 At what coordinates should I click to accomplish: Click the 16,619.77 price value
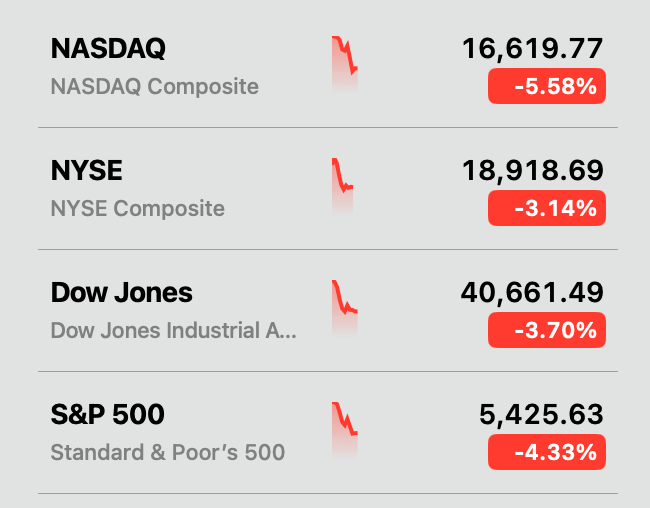(x=532, y=48)
